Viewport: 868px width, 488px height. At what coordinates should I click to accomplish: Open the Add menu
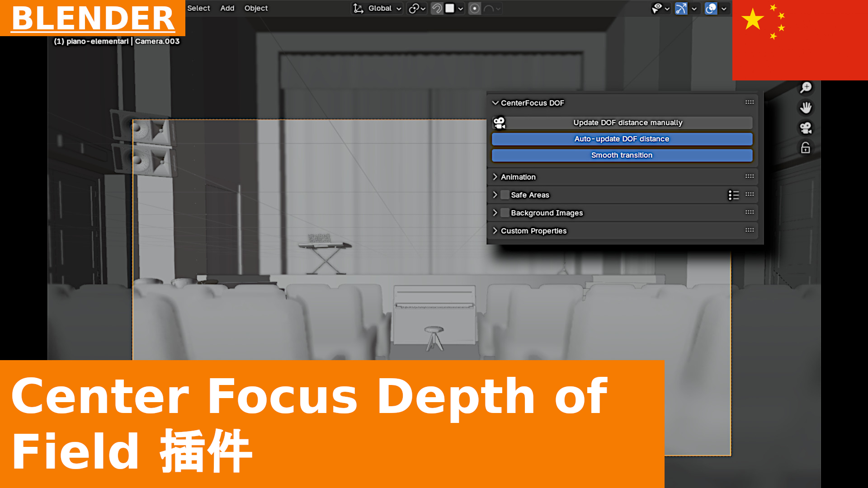(227, 8)
